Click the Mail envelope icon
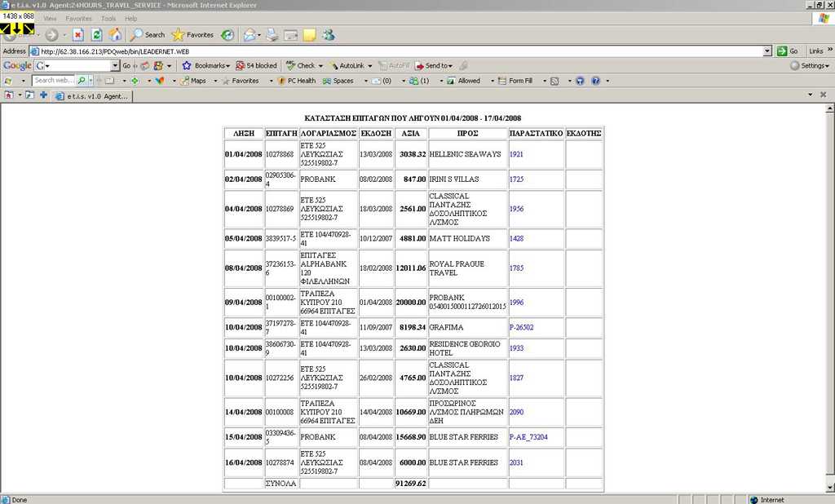 [250, 35]
